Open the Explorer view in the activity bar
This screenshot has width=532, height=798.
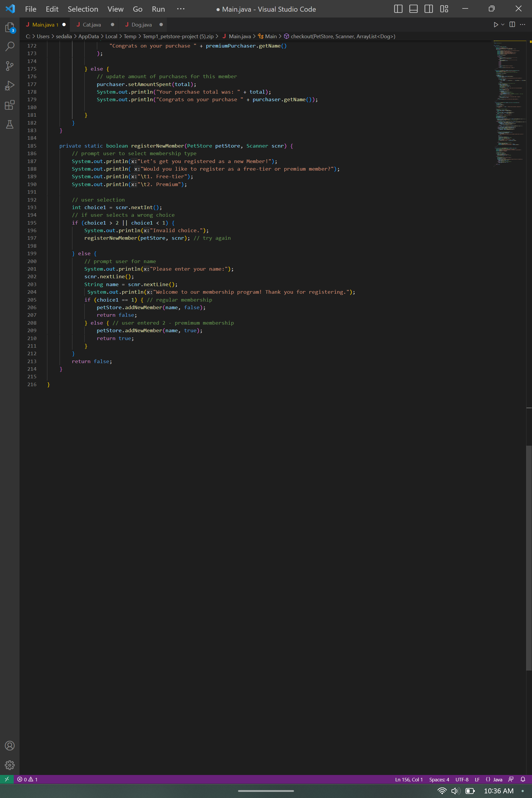pos(10,27)
